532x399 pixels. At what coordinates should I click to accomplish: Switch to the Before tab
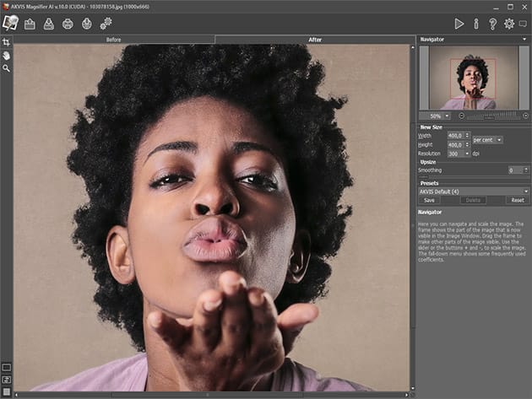[113, 40]
